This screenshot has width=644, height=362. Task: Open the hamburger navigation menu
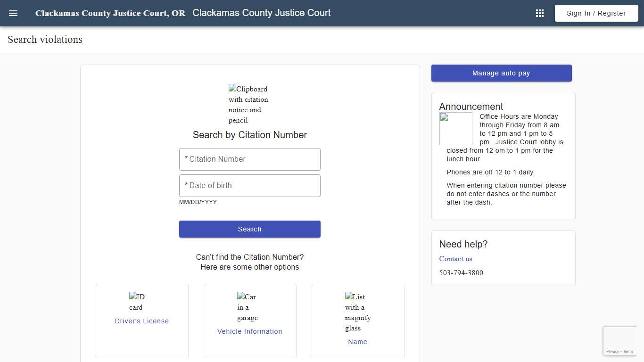point(13,13)
